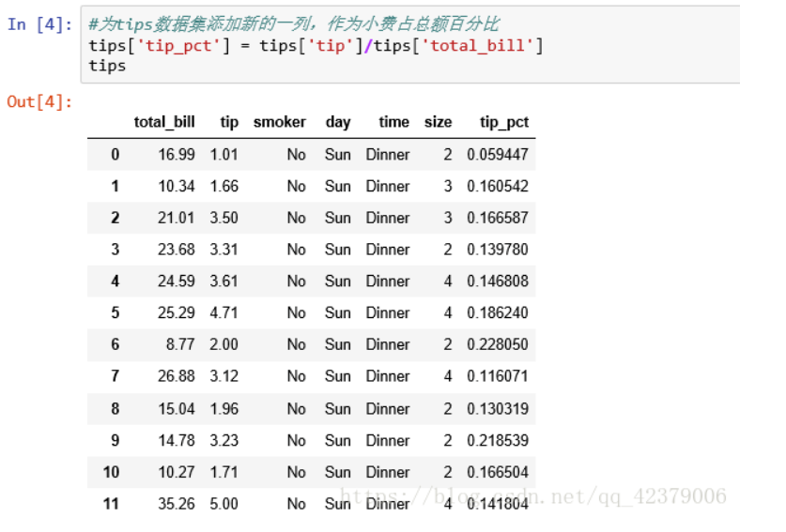Select tip value 1.66
This screenshot has width=786, height=532.
(224, 187)
